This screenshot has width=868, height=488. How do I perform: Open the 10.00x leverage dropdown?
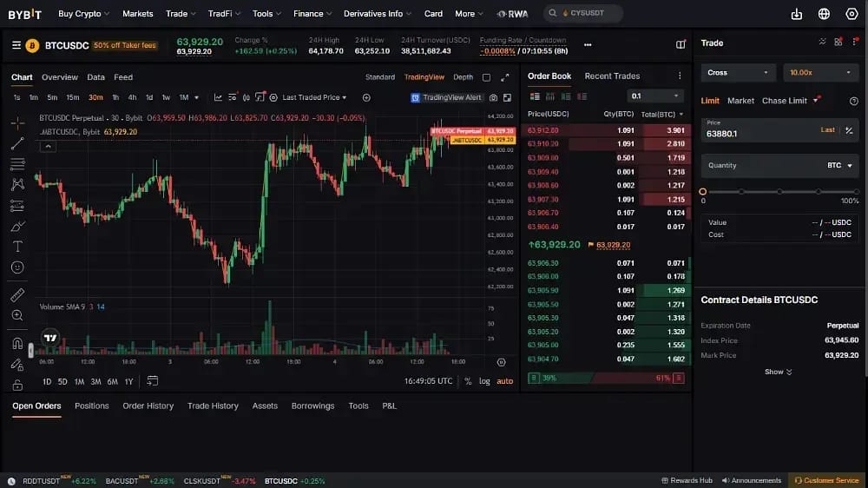click(x=820, y=73)
